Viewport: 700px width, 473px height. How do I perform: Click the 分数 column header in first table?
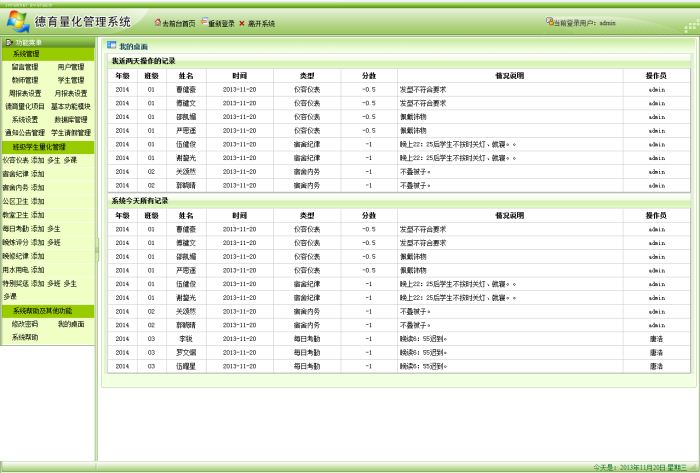(x=369, y=75)
